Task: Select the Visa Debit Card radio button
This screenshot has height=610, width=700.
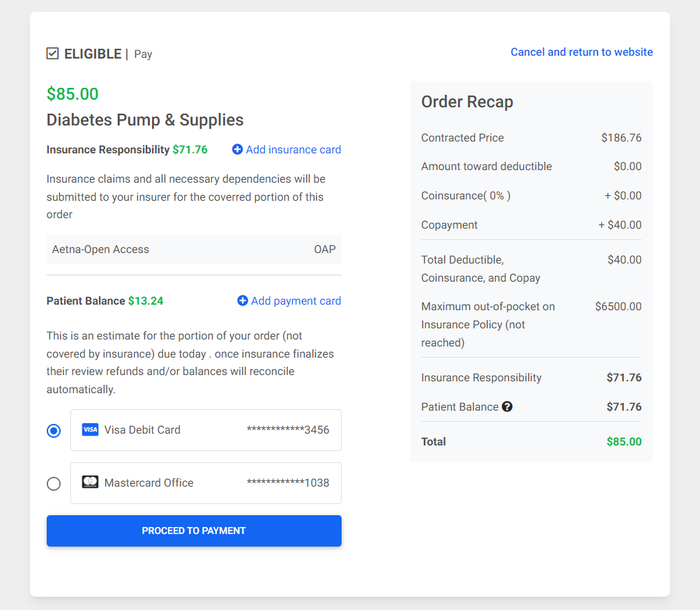Action: 54,430
